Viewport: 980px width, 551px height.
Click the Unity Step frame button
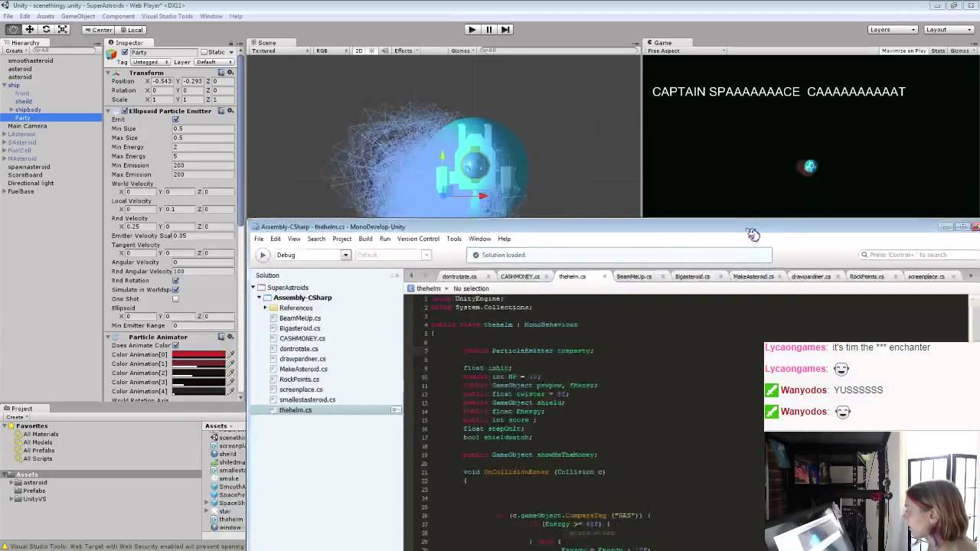(x=505, y=29)
